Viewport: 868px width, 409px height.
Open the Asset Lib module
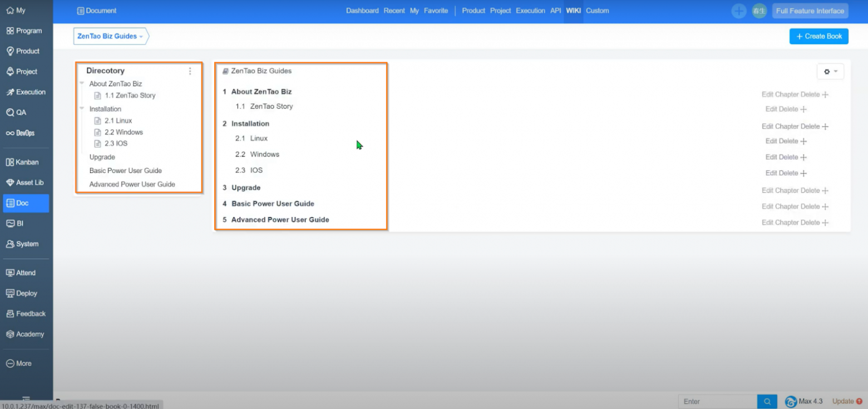point(25,183)
